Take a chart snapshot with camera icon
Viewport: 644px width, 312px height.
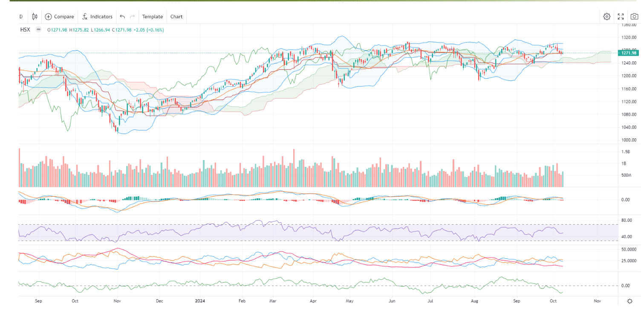click(x=634, y=17)
